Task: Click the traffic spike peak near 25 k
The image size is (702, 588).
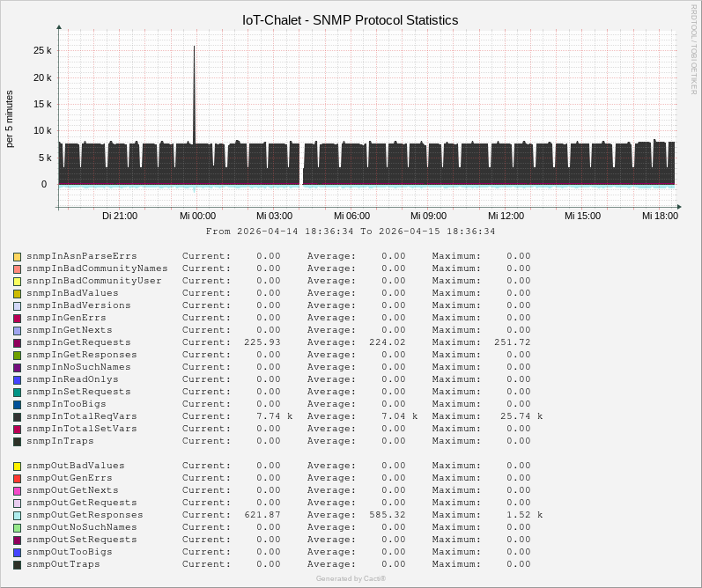Action: click(195, 48)
